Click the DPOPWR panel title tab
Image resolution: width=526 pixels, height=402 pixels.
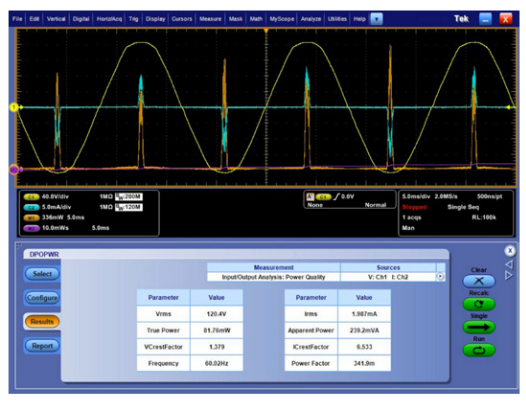point(44,254)
